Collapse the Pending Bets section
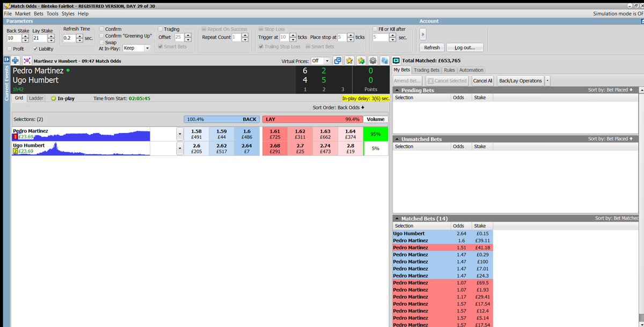Viewport: 644px width, 327px height. tap(397, 90)
